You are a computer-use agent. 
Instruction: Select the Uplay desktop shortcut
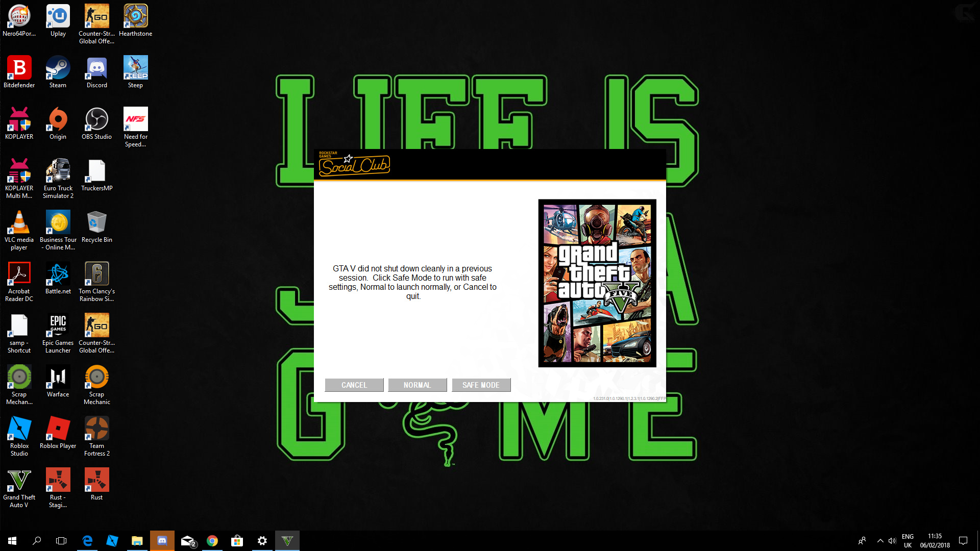(x=58, y=21)
